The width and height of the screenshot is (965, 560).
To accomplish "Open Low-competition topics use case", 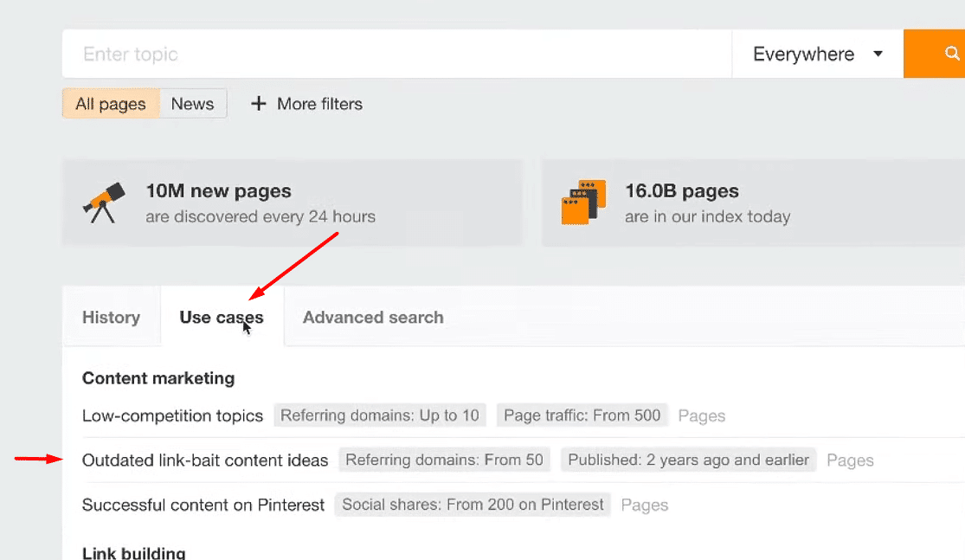I will coord(172,415).
